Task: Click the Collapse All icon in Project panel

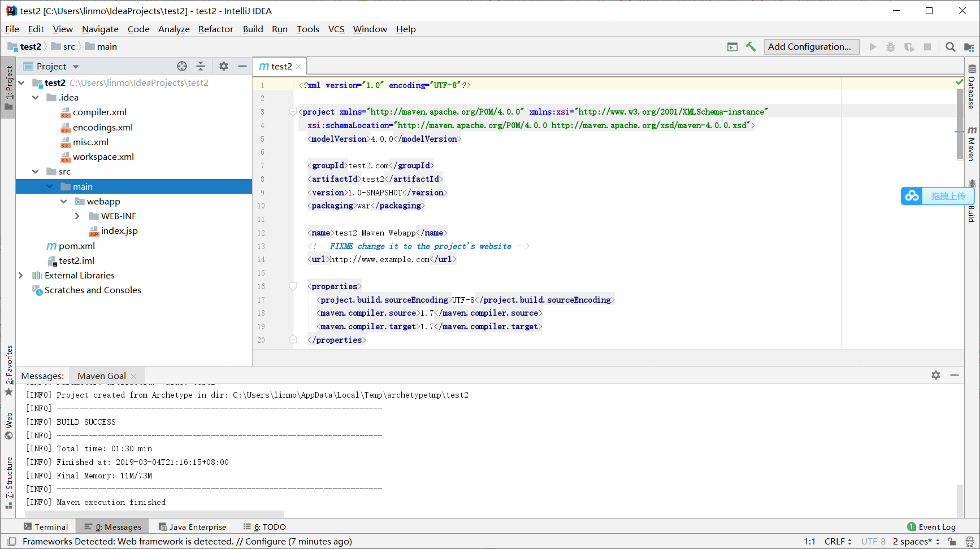Action: point(201,66)
